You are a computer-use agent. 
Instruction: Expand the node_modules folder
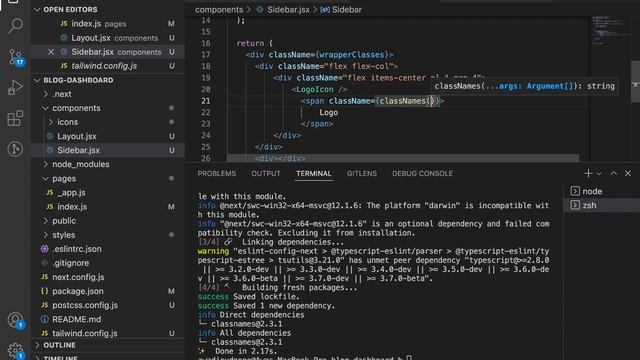(x=108, y=164)
